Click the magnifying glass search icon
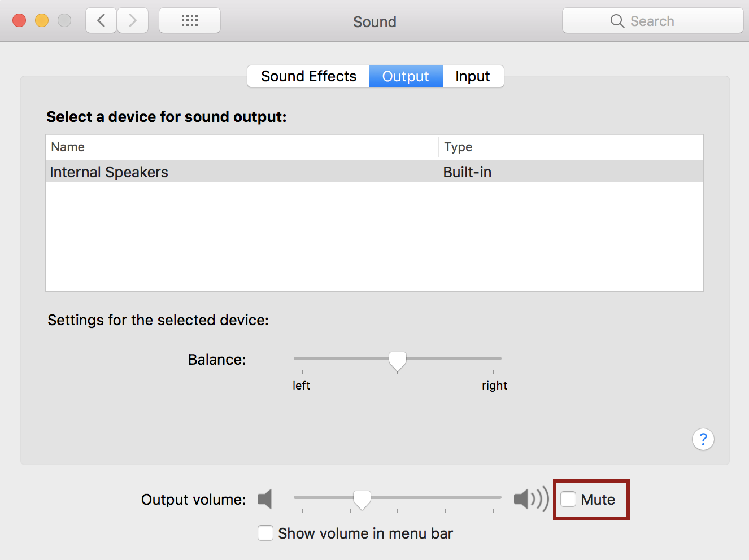The width and height of the screenshot is (749, 560). coord(617,21)
